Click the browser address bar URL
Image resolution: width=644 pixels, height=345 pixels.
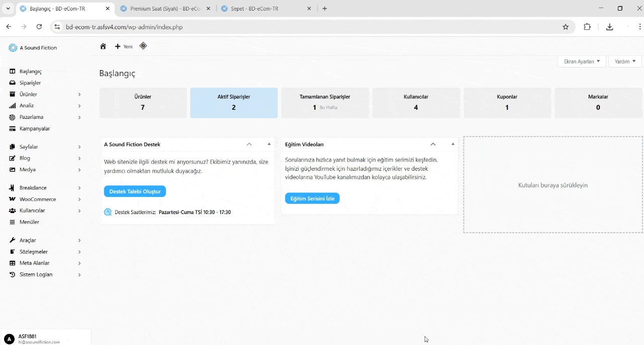click(x=124, y=27)
